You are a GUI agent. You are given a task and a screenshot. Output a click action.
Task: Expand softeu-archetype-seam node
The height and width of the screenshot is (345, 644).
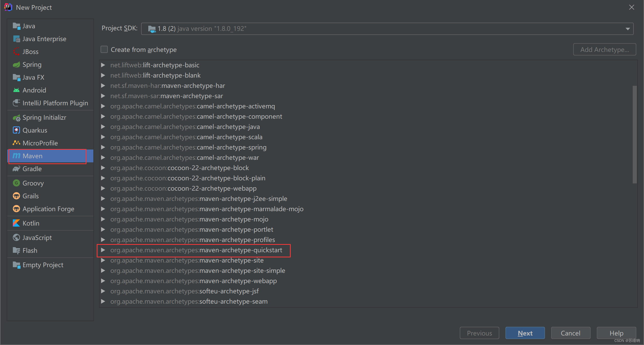click(103, 301)
